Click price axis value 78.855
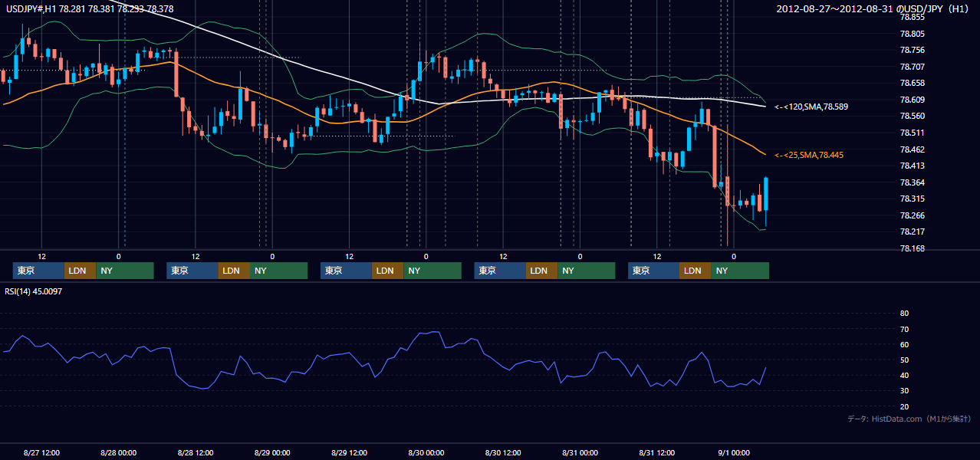The height and width of the screenshot is (460, 980). pos(912,18)
